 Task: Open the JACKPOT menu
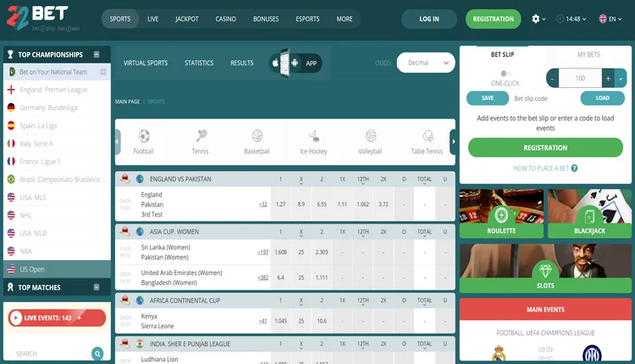pyautogui.click(x=187, y=19)
